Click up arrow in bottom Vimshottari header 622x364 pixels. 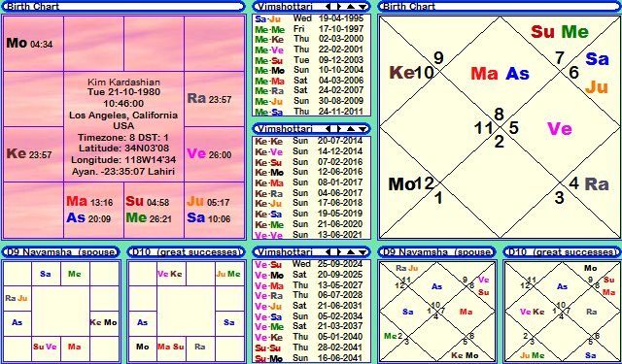point(351,252)
